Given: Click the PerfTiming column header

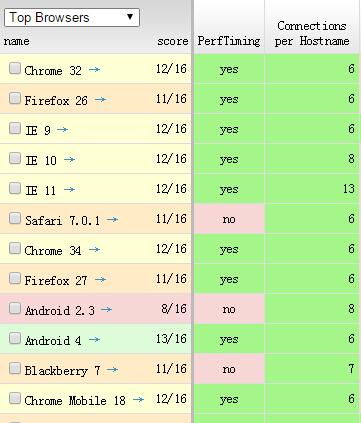Looking at the screenshot, I should tap(229, 41).
